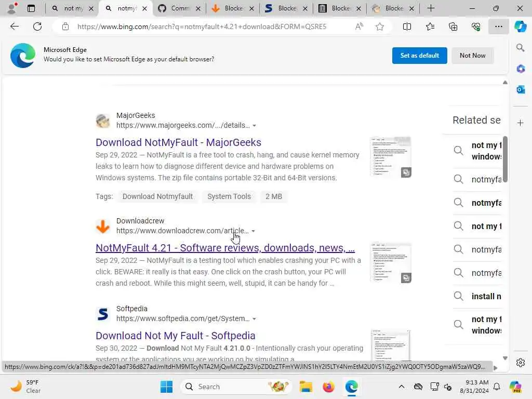Launch Firefox from the taskbar
The height and width of the screenshot is (399, 532).
[x=328, y=387]
